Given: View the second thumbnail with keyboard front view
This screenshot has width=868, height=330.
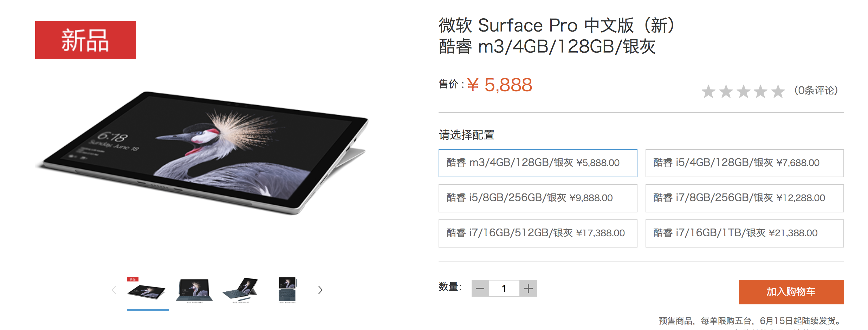Looking at the screenshot, I should point(194,291).
